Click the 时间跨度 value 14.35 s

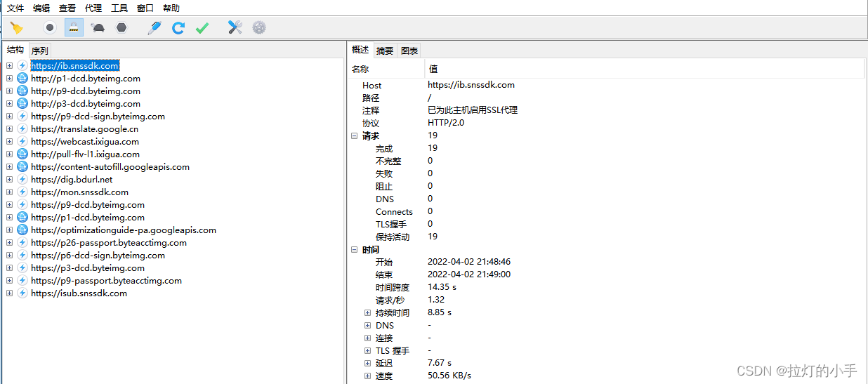point(442,287)
